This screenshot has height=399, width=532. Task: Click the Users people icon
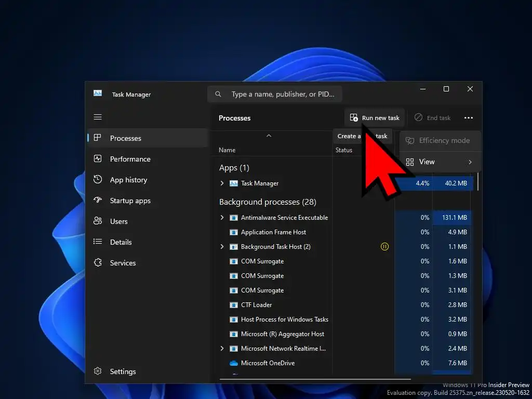point(98,221)
